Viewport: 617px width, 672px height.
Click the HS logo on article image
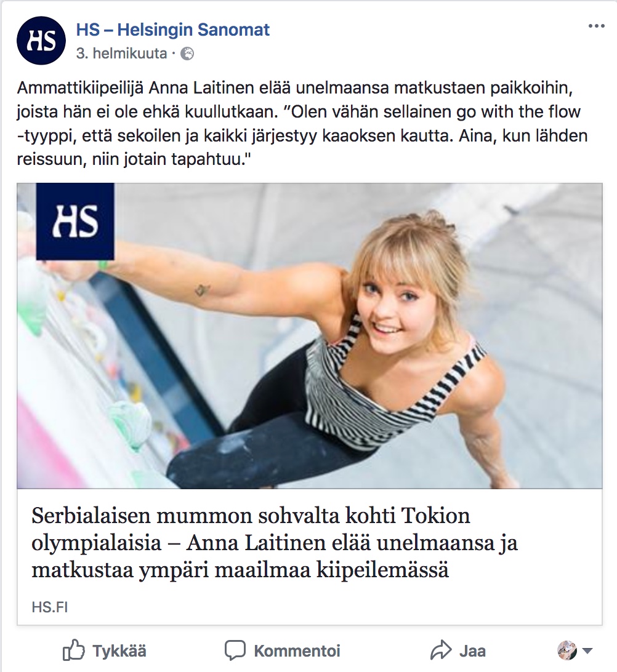click(x=75, y=221)
